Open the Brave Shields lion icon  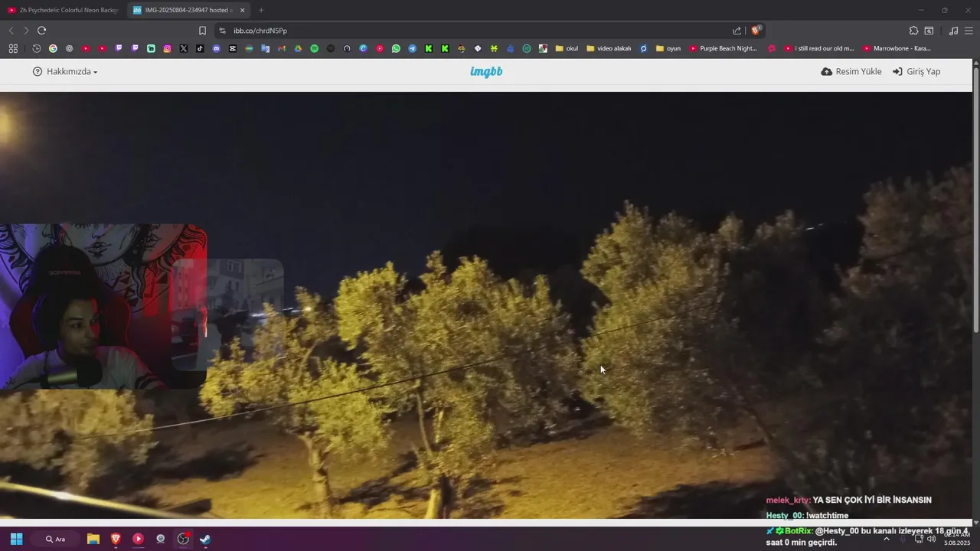756,31
